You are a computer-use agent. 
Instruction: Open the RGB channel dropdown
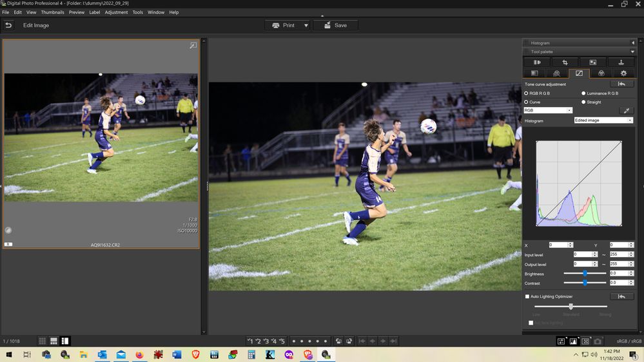[x=548, y=110]
